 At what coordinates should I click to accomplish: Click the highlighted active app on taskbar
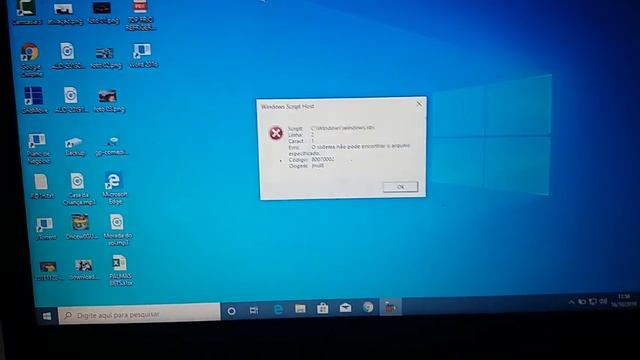click(x=390, y=307)
